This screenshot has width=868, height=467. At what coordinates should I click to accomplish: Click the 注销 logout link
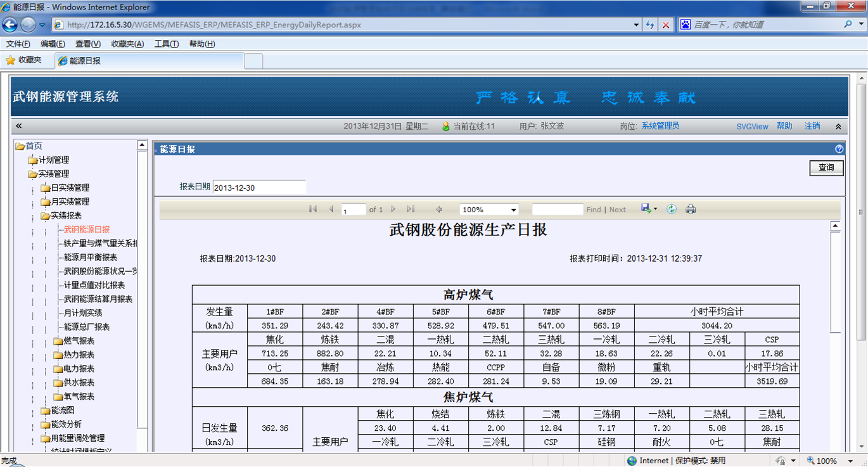pyautogui.click(x=812, y=126)
